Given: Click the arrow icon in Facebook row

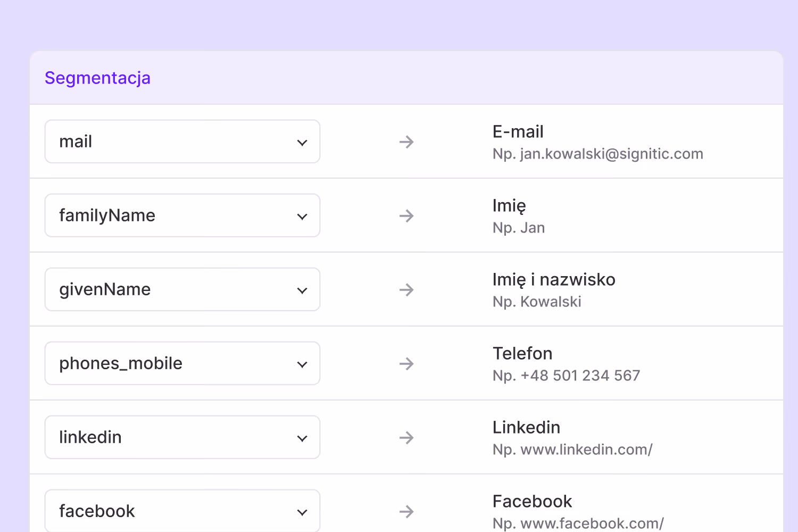Looking at the screenshot, I should [406, 512].
